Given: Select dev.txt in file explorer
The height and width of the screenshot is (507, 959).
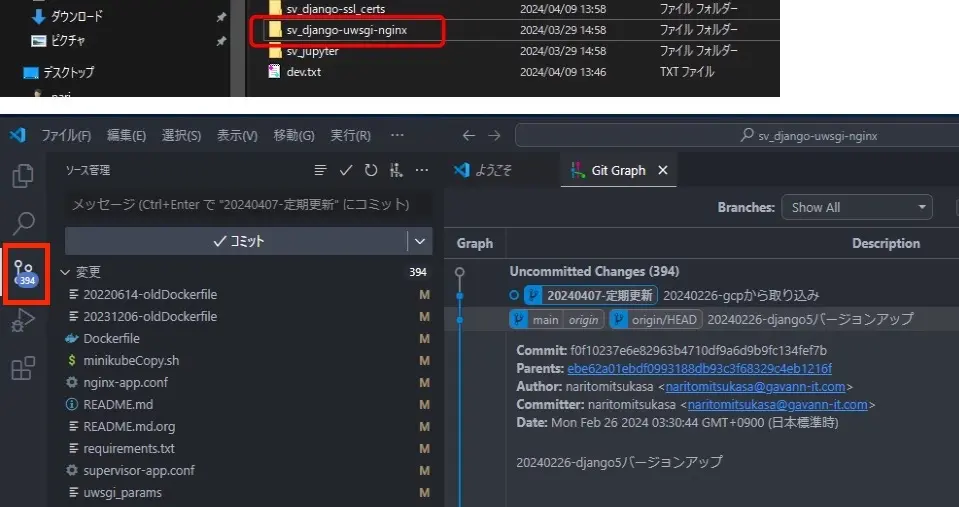Looking at the screenshot, I should (x=303, y=72).
